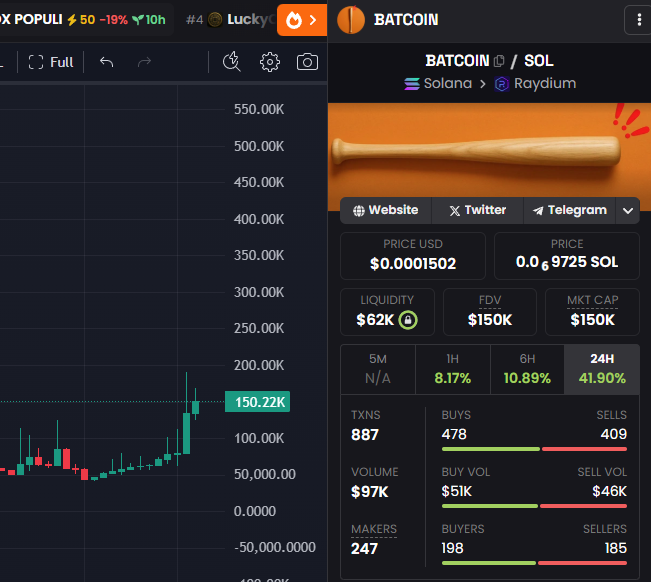
Task: Click the BUY VOL $51K value
Action: coord(457,492)
